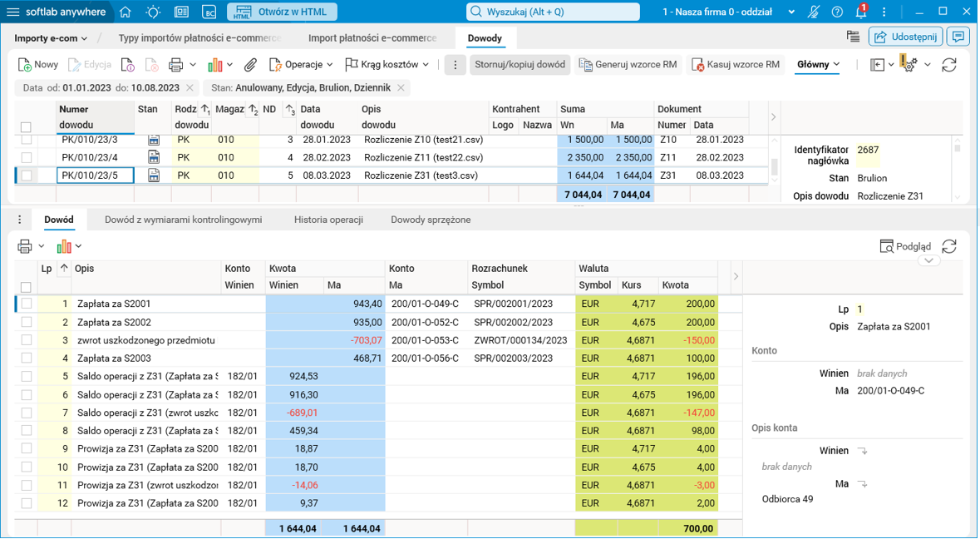This screenshot has height=539, width=980.
Task: Open the Krąg kosztów dropdown
Action: pos(387,65)
